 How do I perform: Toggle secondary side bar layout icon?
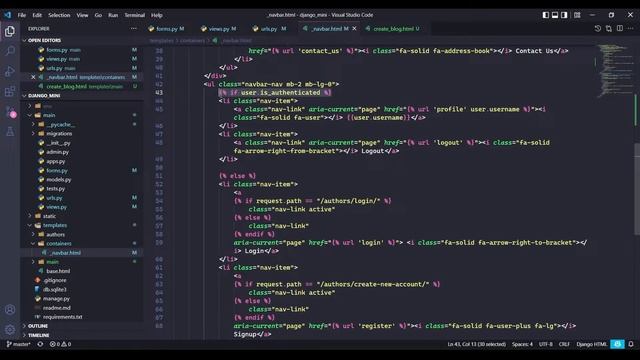click(x=564, y=15)
